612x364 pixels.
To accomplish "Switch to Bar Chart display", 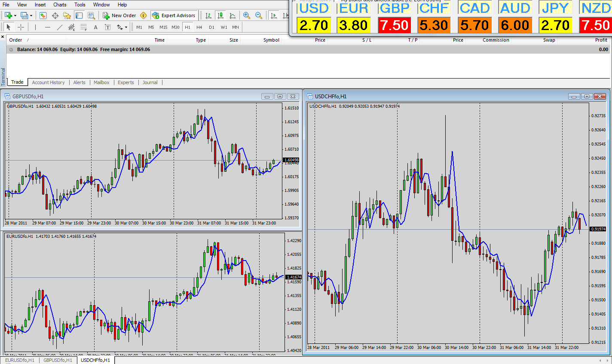I will [208, 15].
